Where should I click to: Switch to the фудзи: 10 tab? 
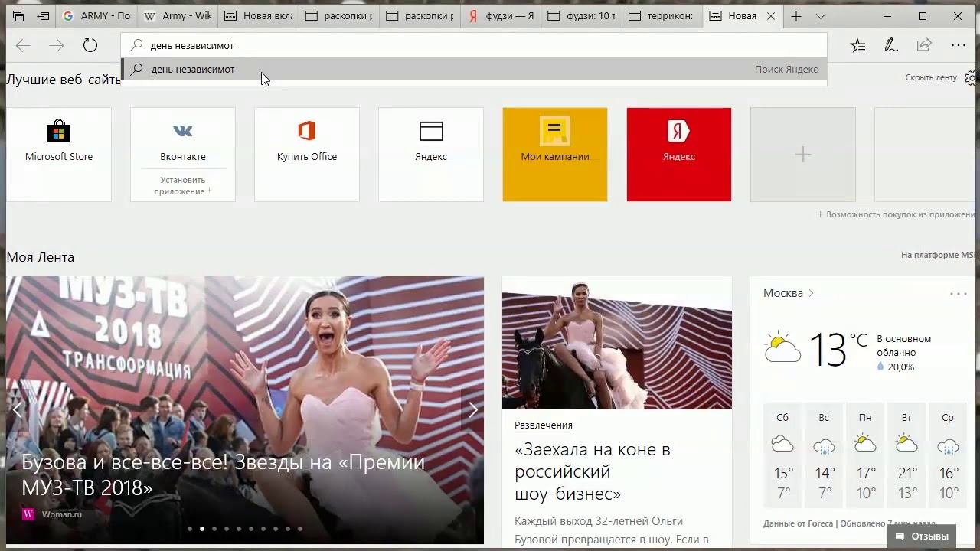pos(583,16)
